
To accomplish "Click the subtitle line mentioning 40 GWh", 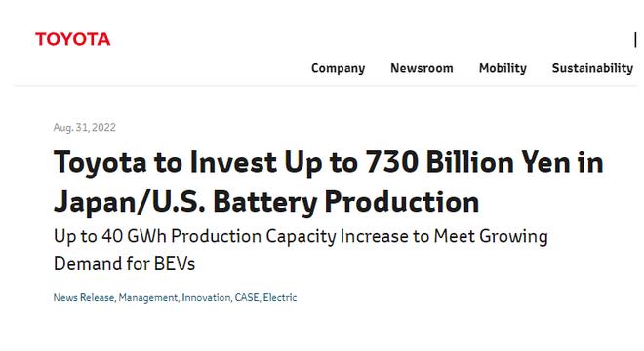I will click(301, 237).
